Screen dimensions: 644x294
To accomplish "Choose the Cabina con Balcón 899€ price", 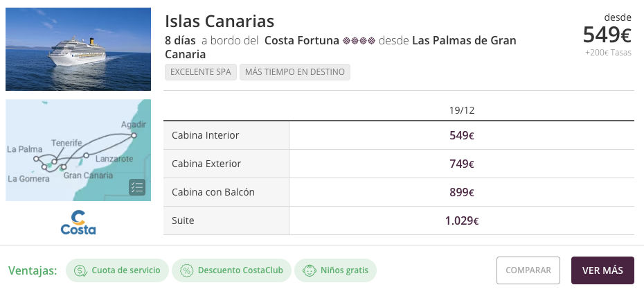I will pyautogui.click(x=461, y=192).
